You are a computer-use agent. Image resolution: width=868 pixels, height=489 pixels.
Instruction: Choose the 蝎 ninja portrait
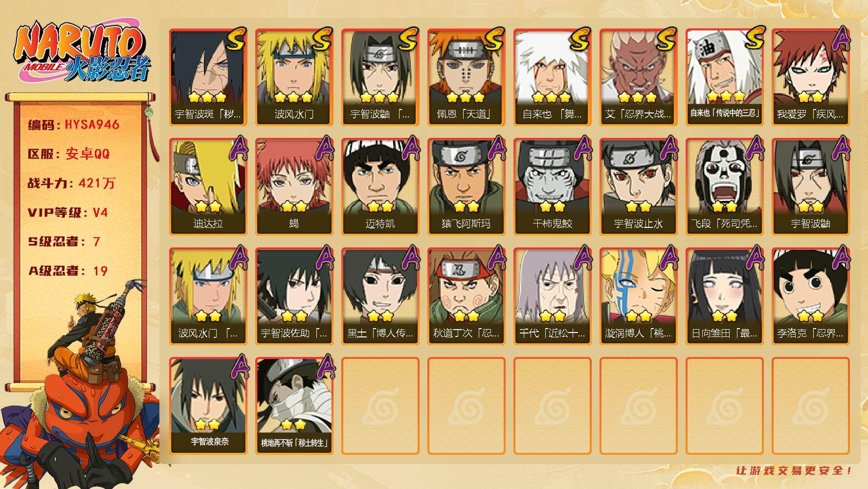[x=294, y=186]
